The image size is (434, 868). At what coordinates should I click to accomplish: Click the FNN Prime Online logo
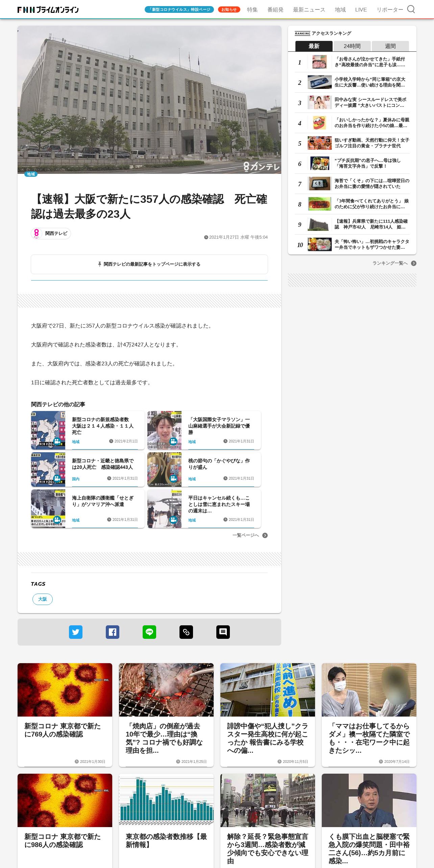point(48,10)
